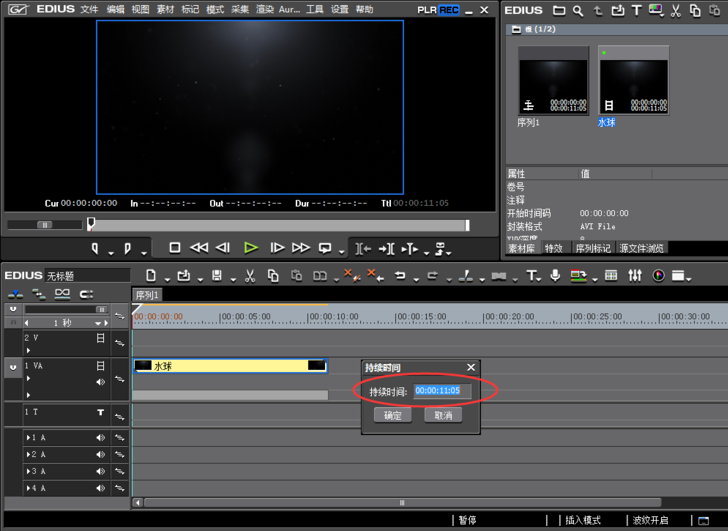Expand audio track 2 A triangle
The width and height of the screenshot is (728, 531).
(28, 455)
